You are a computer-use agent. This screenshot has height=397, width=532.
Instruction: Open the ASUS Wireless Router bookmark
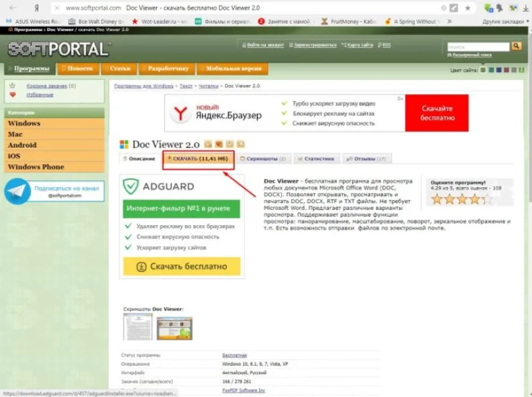[x=33, y=21]
